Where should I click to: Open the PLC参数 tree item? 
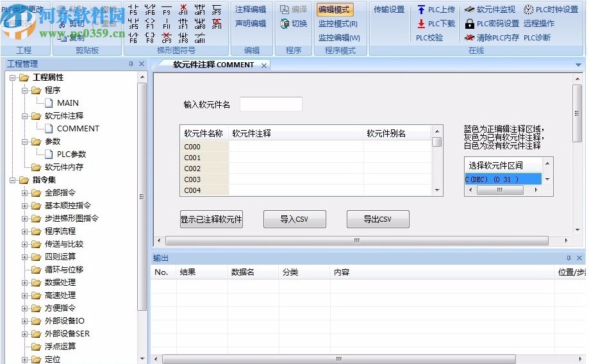[71, 154]
